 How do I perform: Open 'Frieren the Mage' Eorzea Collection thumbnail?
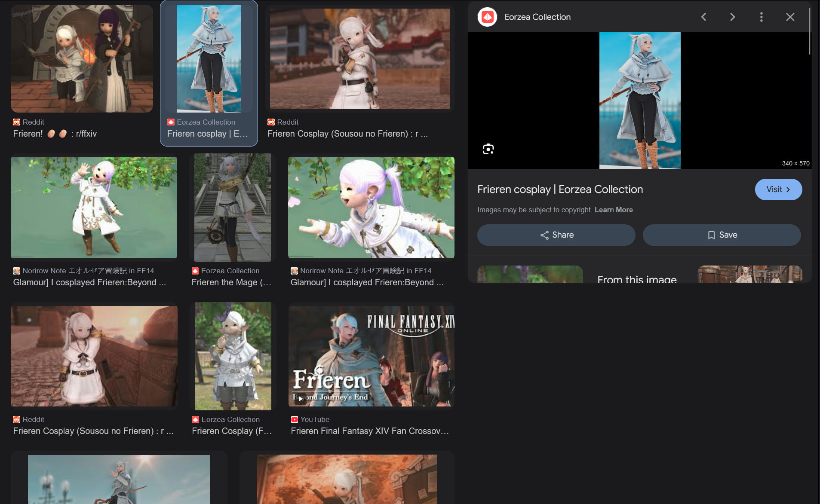(233, 208)
